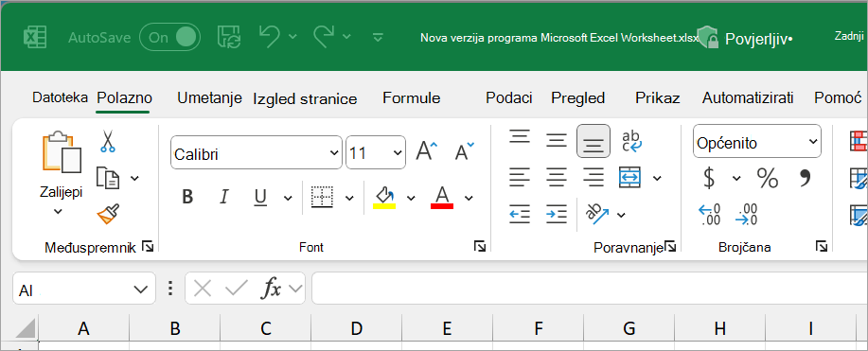
Task: Align text right
Action: click(x=593, y=178)
